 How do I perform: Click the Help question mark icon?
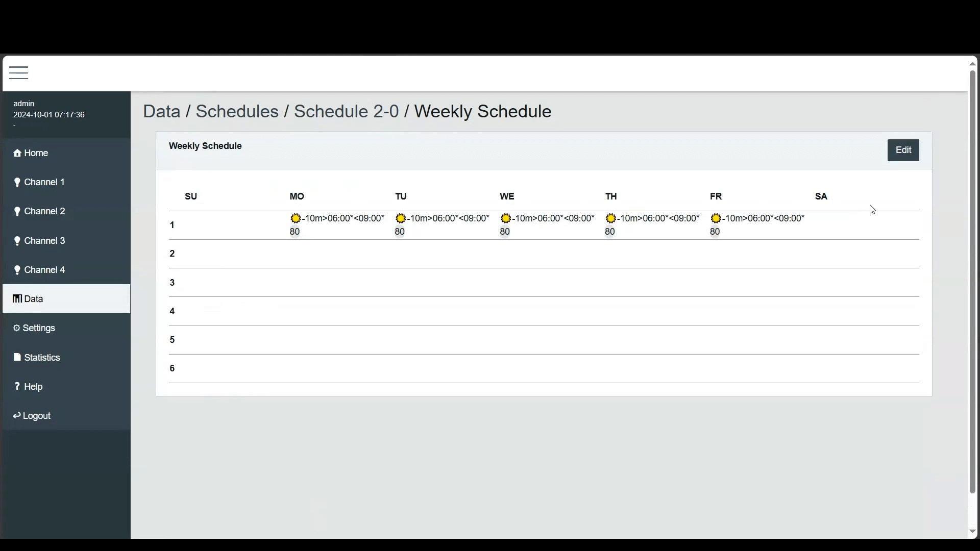click(x=17, y=386)
